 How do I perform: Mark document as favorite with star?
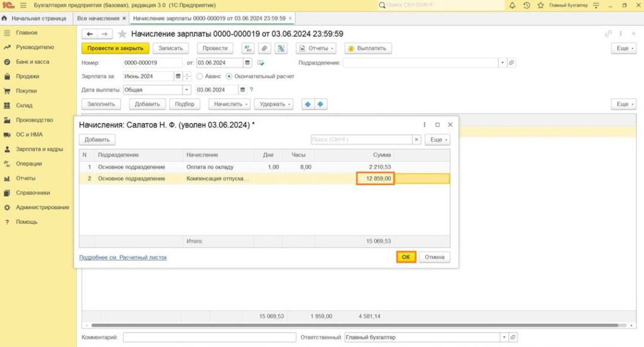pos(122,34)
